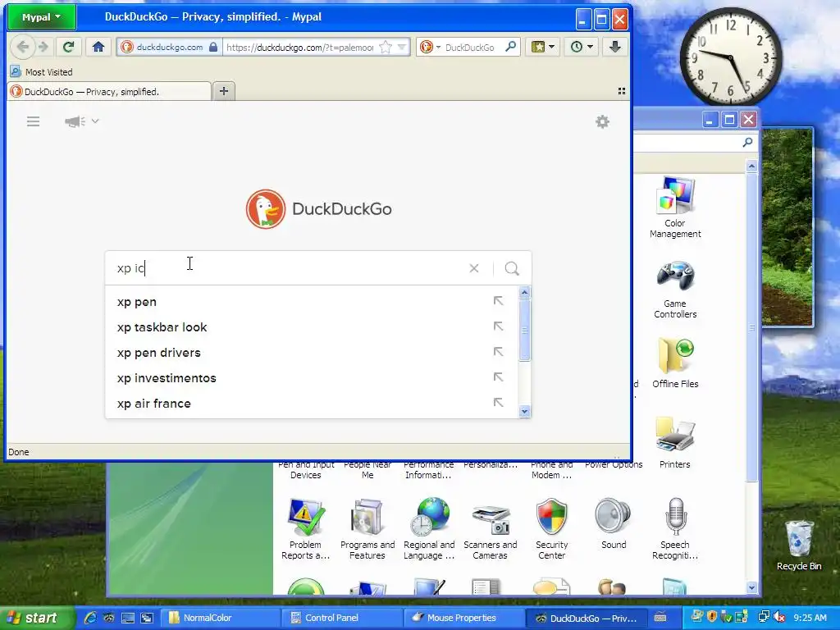Open a new tab with plus button
The height and width of the screenshot is (630, 840).
point(224,92)
